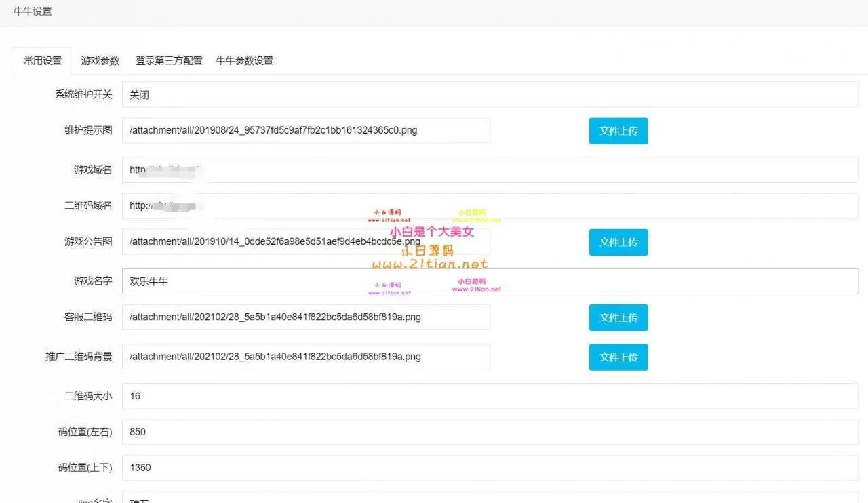Click 文件上传 for 推广二维码背景

618,357
